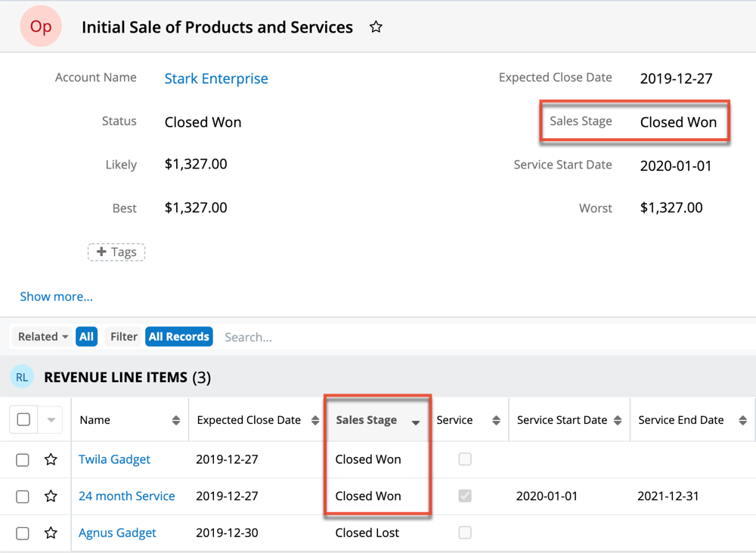The width and height of the screenshot is (756, 553).
Task: Sort by the Name column arrows
Action: point(176,421)
